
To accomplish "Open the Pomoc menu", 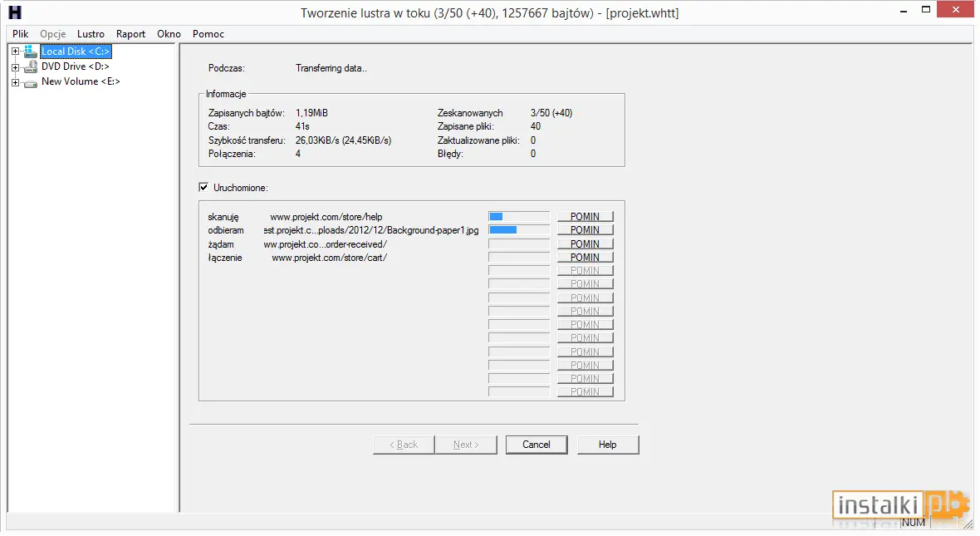I will click(x=208, y=34).
